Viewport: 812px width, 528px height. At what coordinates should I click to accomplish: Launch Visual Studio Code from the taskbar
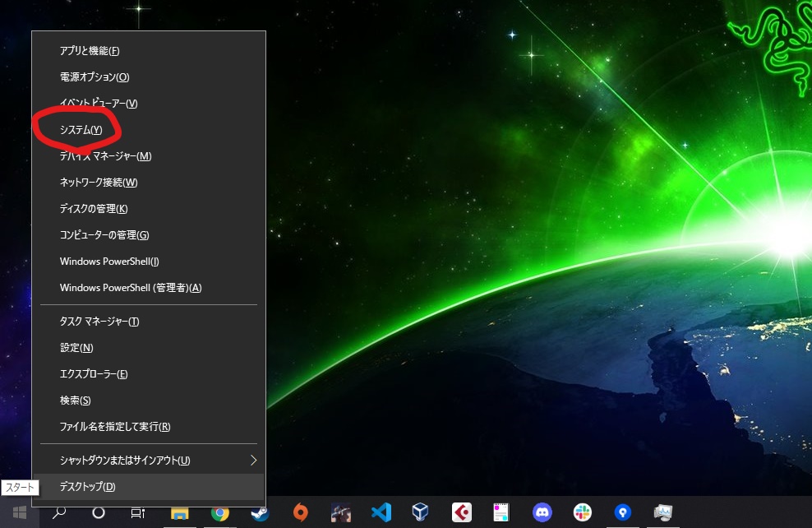tap(381, 512)
